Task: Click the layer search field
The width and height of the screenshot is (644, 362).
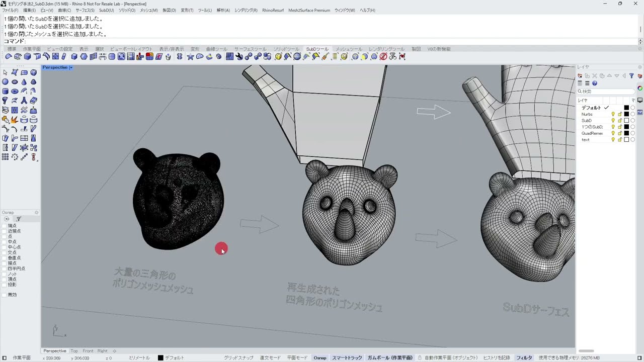Action: 606,92
